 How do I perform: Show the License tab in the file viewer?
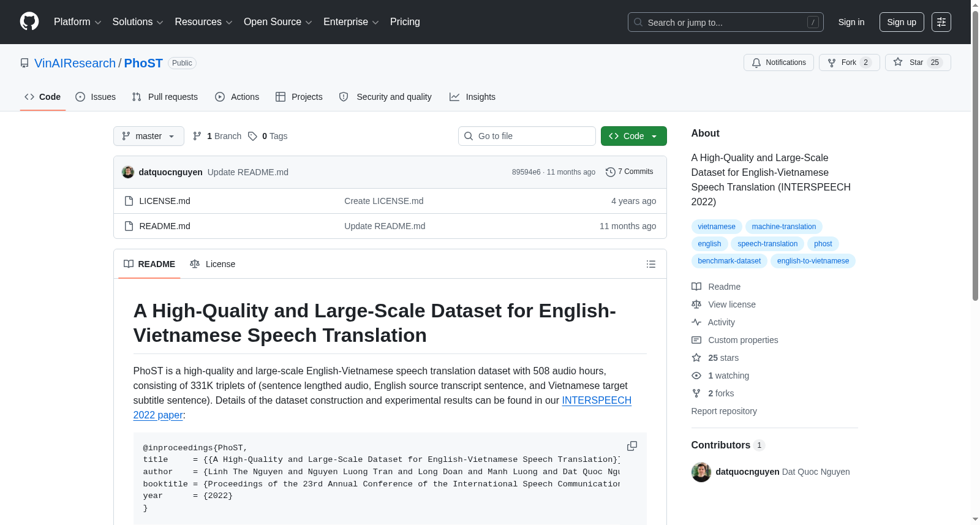click(213, 264)
